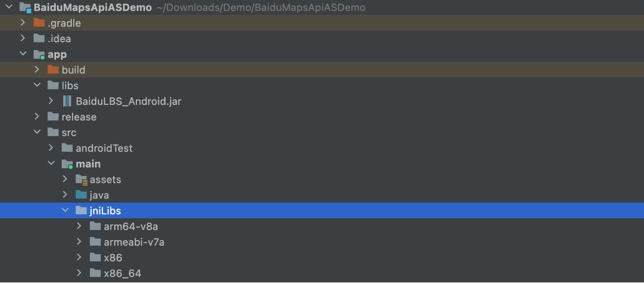Click the BaiduLBS_Android.jar archive icon
The width and height of the screenshot is (644, 283).
point(67,101)
